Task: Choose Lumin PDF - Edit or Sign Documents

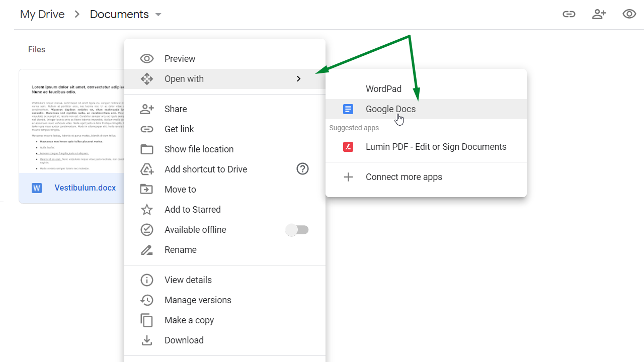Action: click(x=426, y=147)
